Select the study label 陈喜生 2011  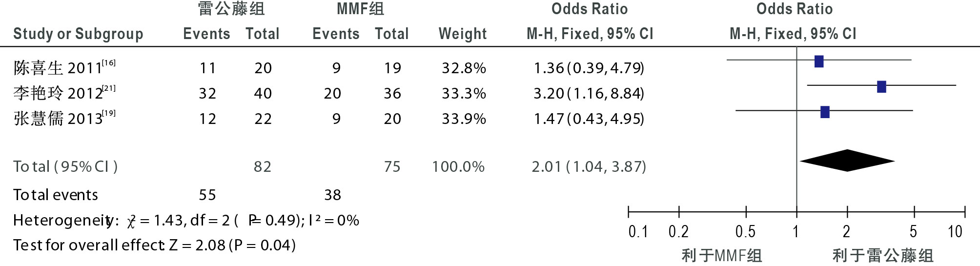[x=64, y=67]
